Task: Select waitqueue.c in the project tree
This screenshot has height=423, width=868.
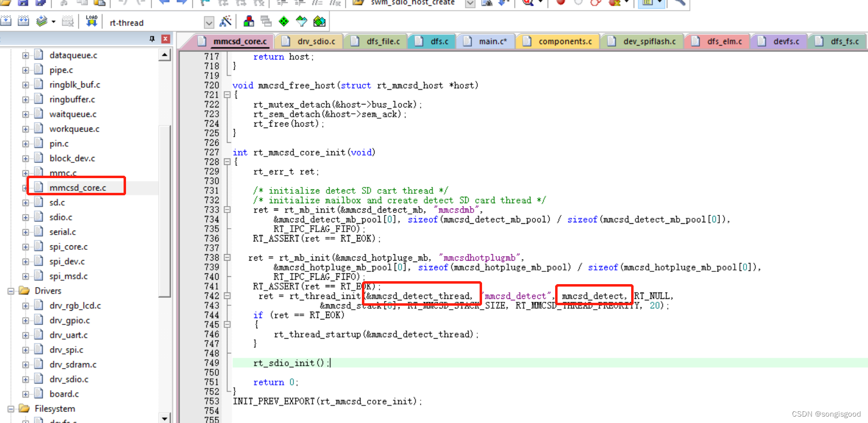Action: tap(73, 114)
